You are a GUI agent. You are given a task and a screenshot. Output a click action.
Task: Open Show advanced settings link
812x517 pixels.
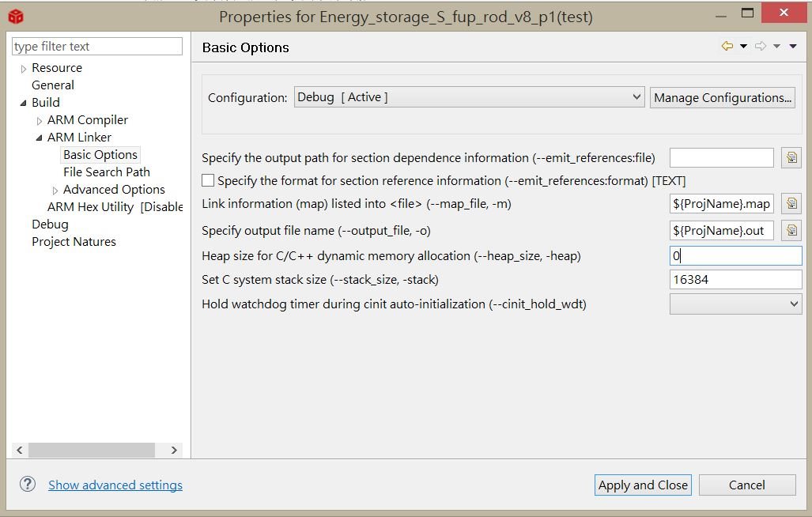click(x=115, y=485)
